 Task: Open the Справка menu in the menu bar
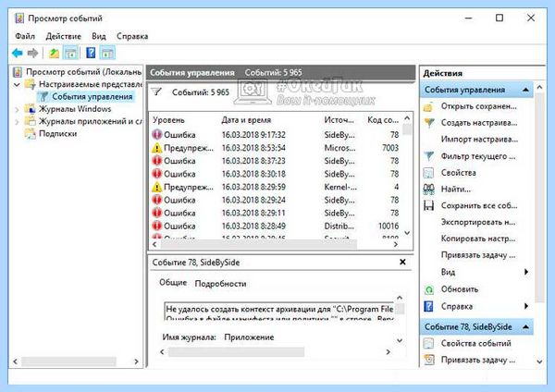pos(132,36)
